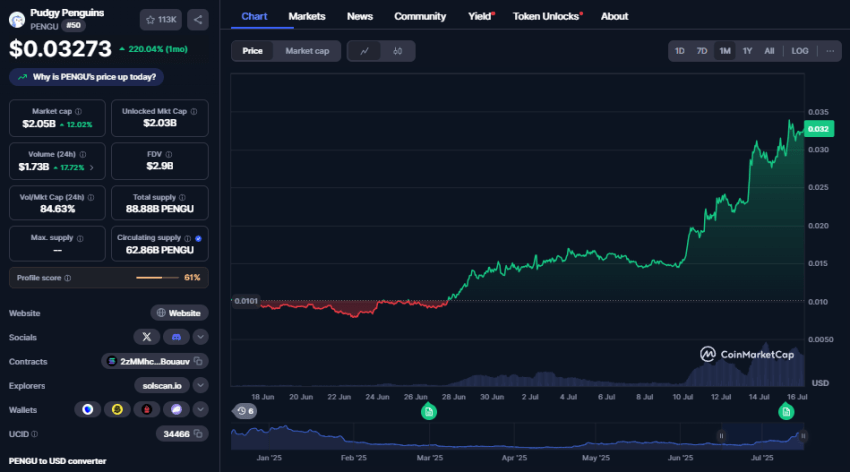Open the Community tab
Viewport: 850px width, 472px height.
(x=420, y=16)
